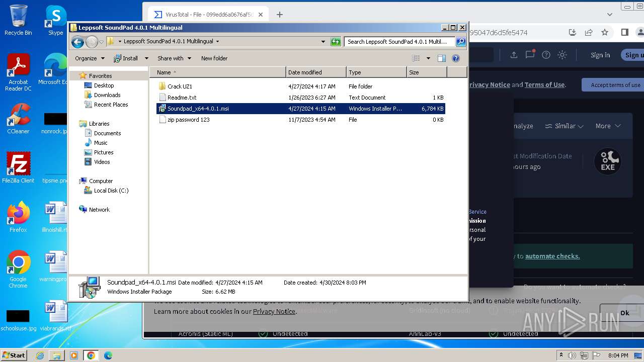Expand the address bar path dropdown

[323, 42]
